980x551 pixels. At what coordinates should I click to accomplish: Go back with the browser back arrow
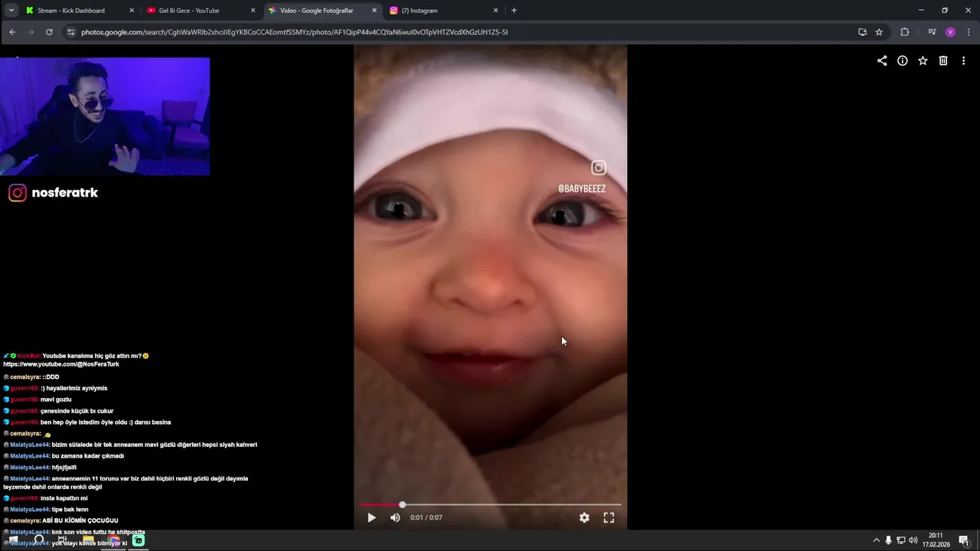(x=12, y=32)
